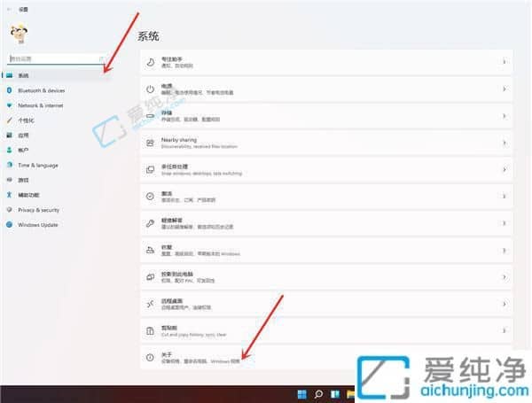532x403 pixels.
Task: Click the Find a setting search box
Action: pyautogui.click(x=57, y=59)
